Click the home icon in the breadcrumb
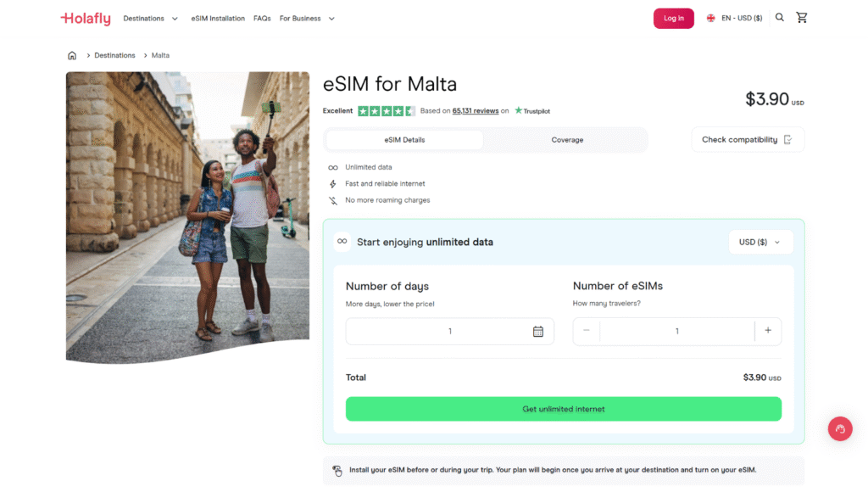Image resolution: width=868 pixels, height=492 pixels. point(72,54)
